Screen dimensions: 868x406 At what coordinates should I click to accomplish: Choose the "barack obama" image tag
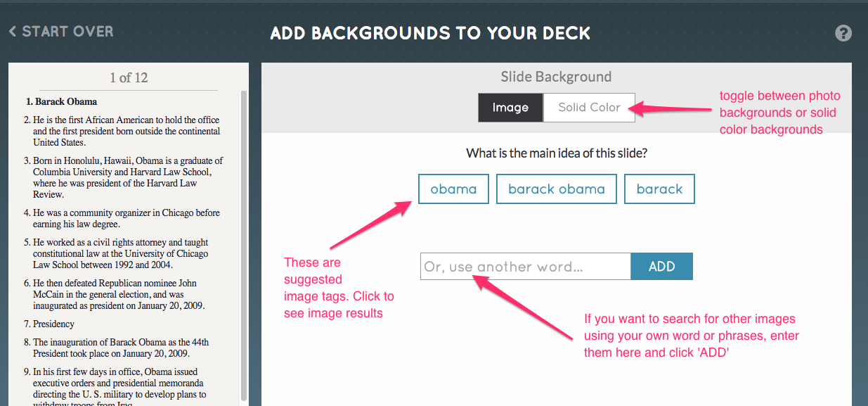click(556, 189)
